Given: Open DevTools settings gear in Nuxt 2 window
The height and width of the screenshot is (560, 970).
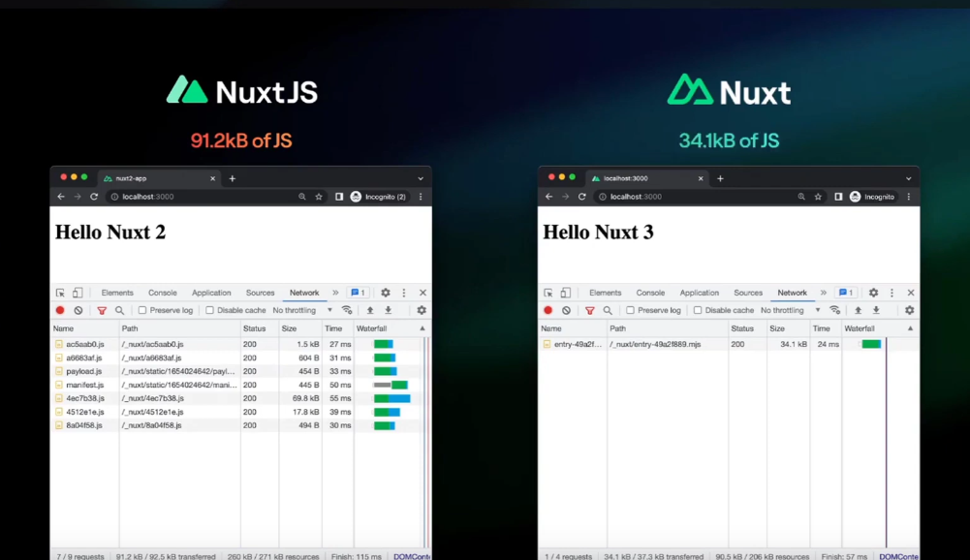Looking at the screenshot, I should pyautogui.click(x=386, y=293).
